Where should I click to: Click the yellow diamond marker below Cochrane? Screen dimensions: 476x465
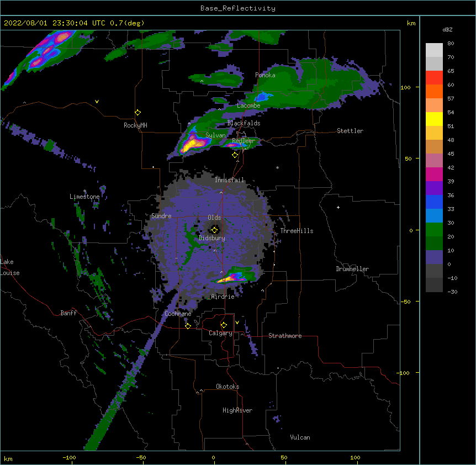pos(188,326)
